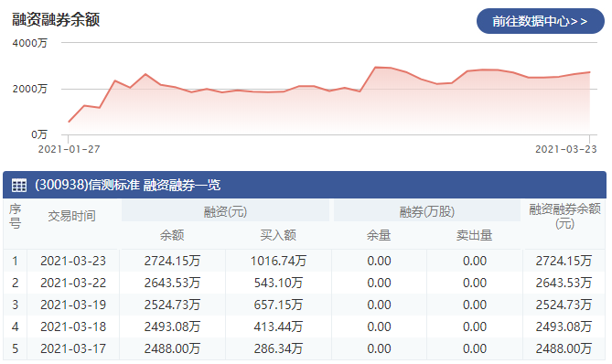Click the 0万 axis label

point(39,134)
